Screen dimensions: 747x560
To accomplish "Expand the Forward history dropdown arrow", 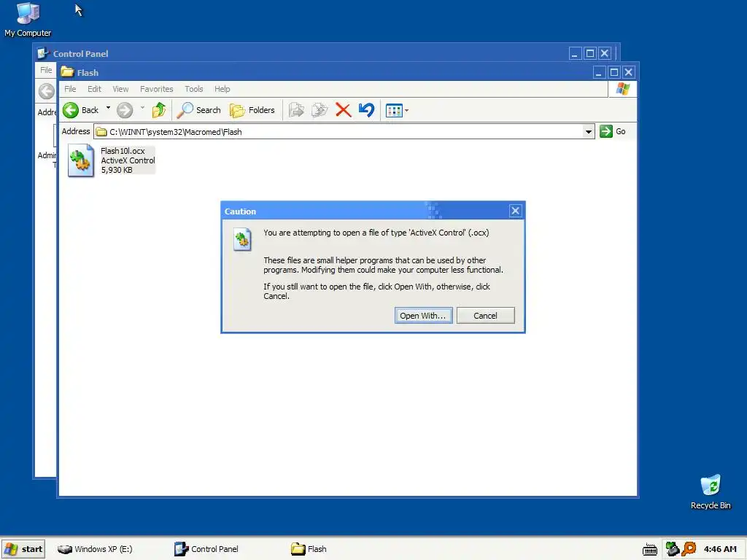I will point(142,108).
